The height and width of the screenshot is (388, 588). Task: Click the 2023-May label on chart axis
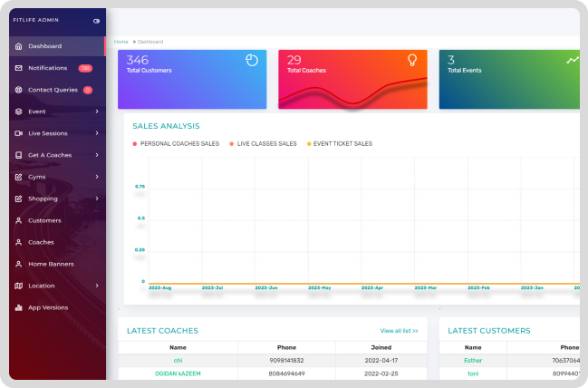[x=320, y=287]
